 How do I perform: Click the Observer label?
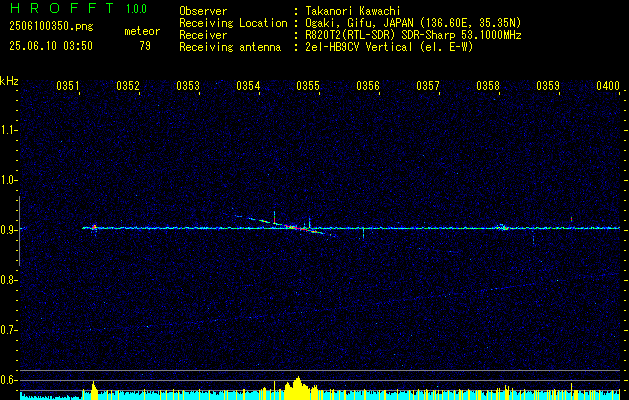[x=203, y=11]
